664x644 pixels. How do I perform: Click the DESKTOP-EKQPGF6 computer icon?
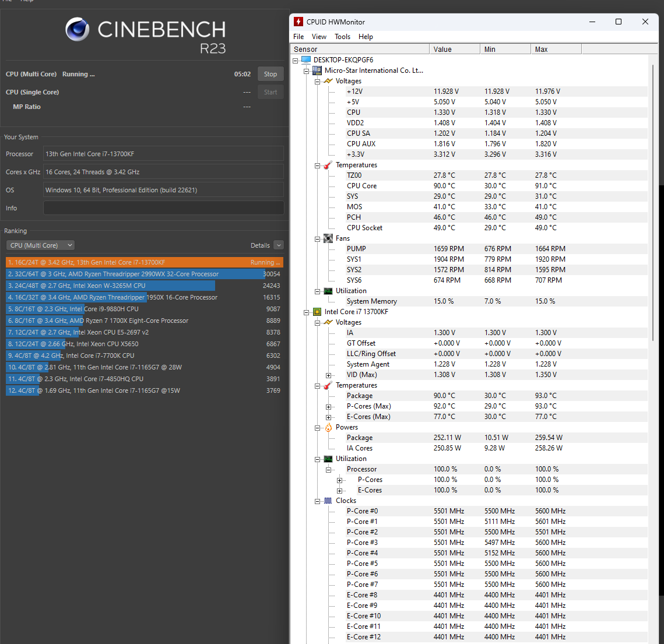pos(306,60)
